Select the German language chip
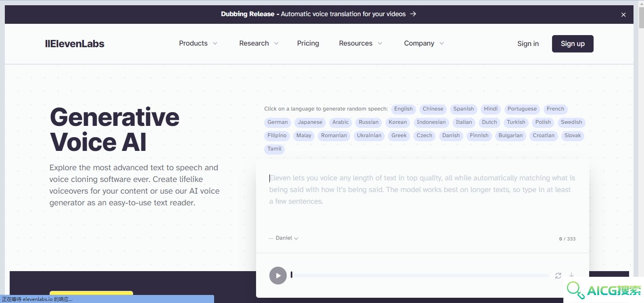Image resolution: width=644 pixels, height=303 pixels. pos(278,122)
